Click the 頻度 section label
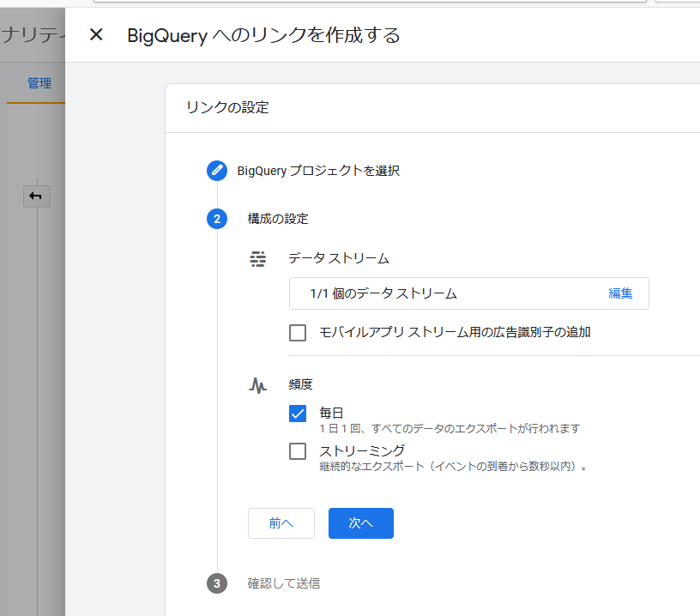The image size is (700, 616). [300, 384]
